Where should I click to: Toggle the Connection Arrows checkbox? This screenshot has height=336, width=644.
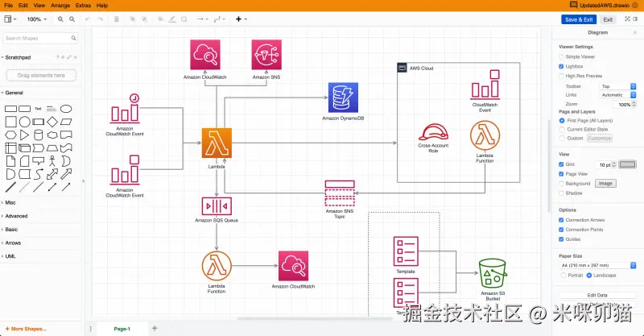click(x=561, y=220)
